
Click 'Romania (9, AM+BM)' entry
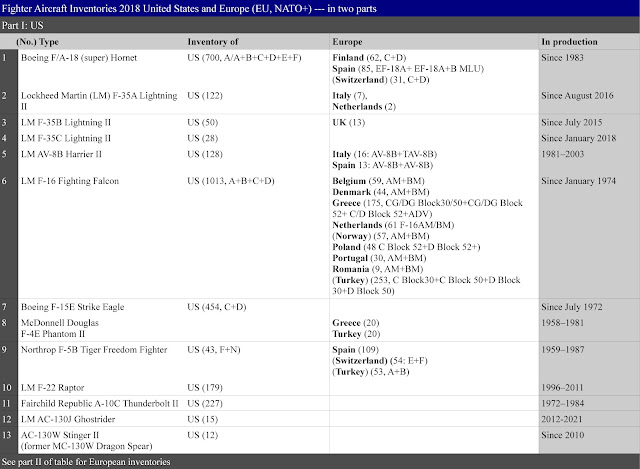(378, 269)
